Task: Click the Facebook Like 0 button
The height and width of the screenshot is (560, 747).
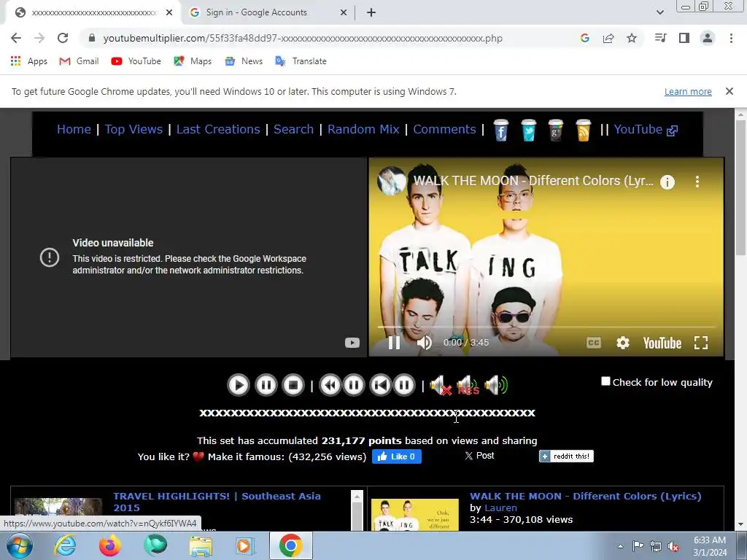Action: point(396,456)
